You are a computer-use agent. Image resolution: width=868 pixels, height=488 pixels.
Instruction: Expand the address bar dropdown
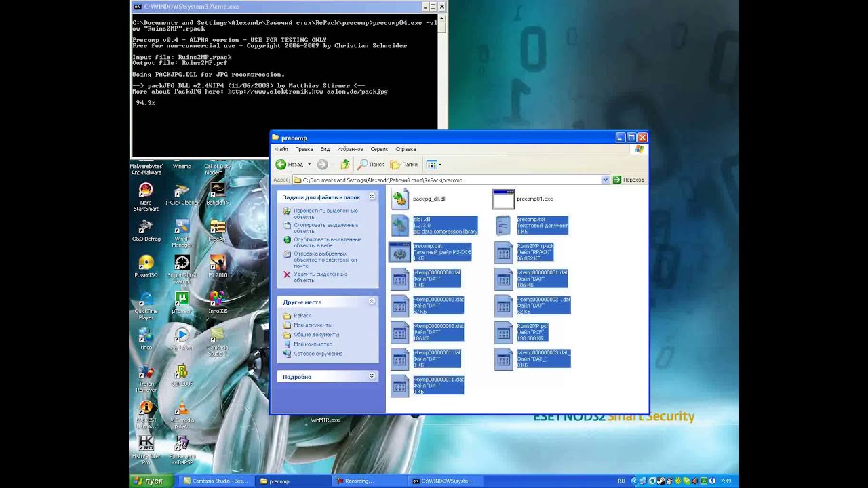coord(606,180)
